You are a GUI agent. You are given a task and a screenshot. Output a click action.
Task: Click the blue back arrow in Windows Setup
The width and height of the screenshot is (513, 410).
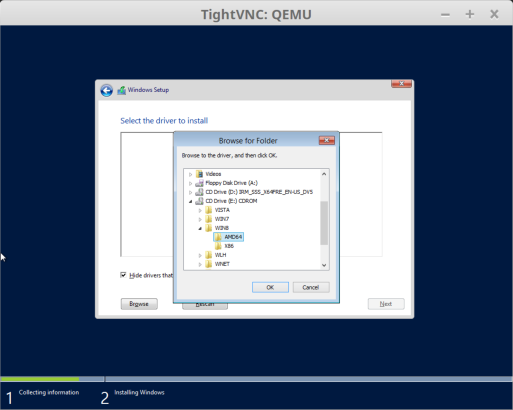pos(107,90)
